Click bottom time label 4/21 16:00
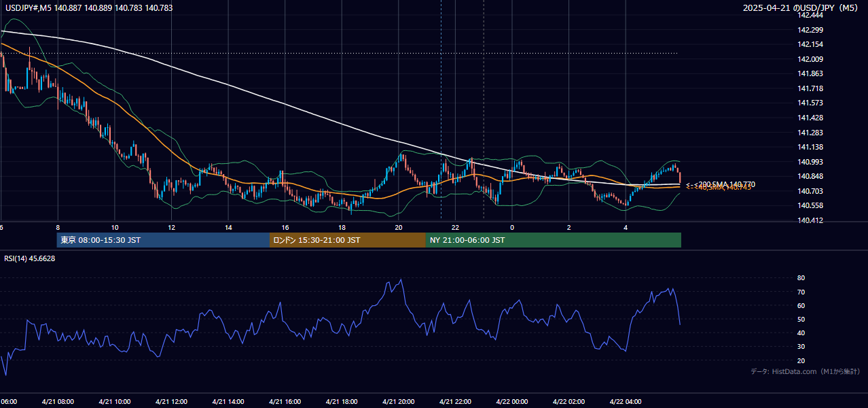This screenshot has width=868, height=408. (285, 401)
